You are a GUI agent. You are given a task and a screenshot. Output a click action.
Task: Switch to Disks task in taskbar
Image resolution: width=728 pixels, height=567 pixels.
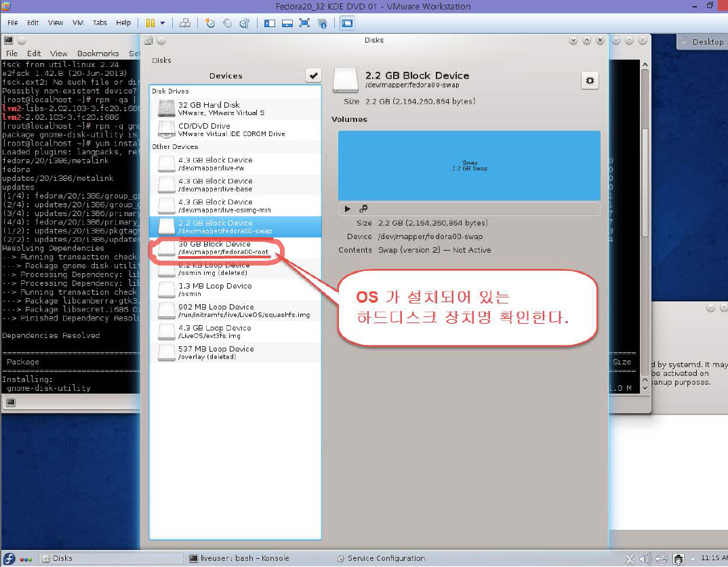tap(111, 559)
